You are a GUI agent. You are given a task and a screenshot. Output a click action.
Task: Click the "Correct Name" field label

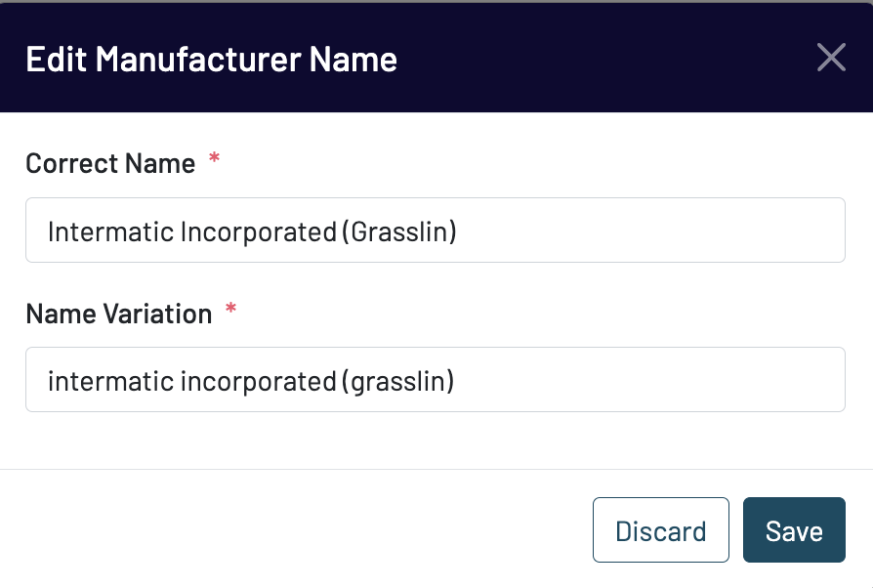pos(110,163)
